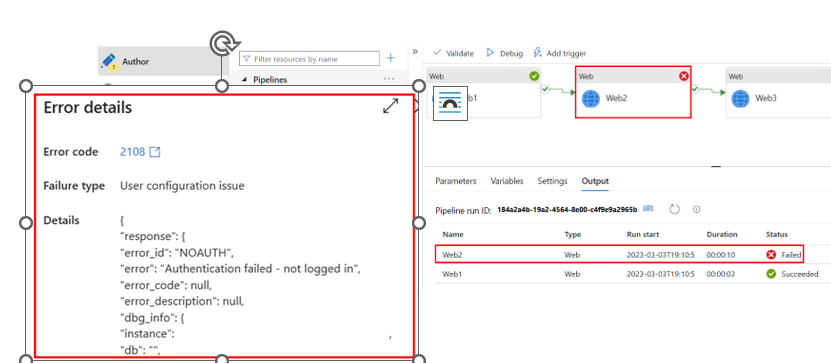831x363 pixels.
Task: Click the rotation handle above Error details picture
Action: click(x=223, y=44)
